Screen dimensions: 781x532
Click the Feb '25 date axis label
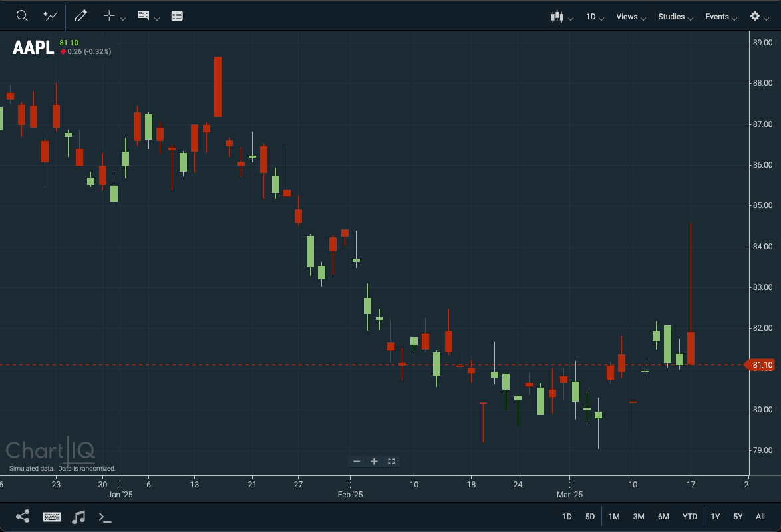[350, 495]
